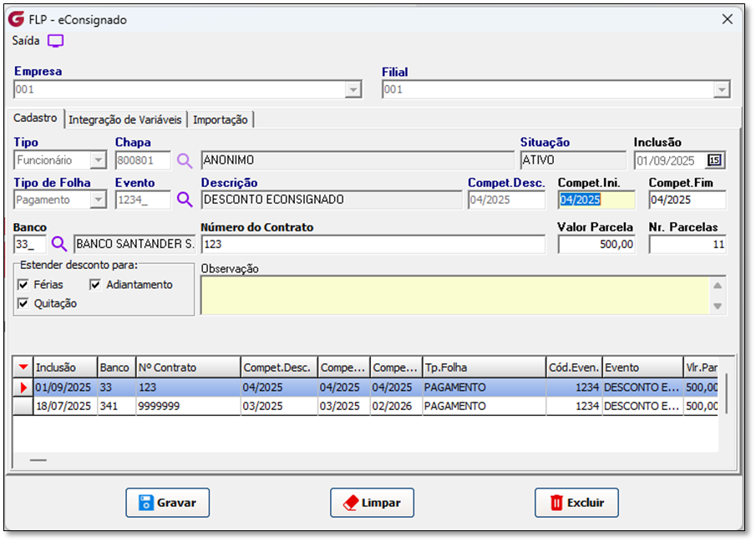The height and width of the screenshot is (542, 756).
Task: Sort by the Tp.Folha column header
Action: (484, 367)
